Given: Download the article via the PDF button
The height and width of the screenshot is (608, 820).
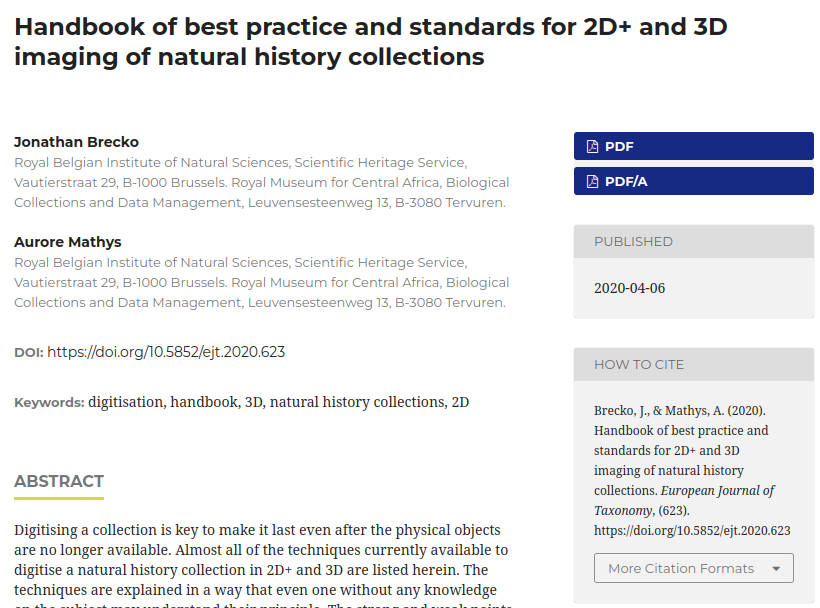Looking at the screenshot, I should [693, 147].
